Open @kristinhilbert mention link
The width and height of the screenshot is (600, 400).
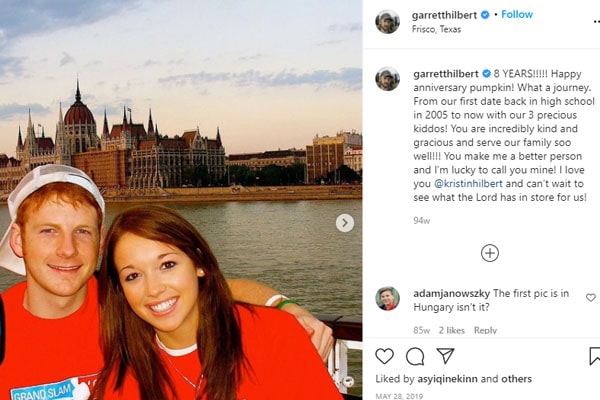click(468, 184)
